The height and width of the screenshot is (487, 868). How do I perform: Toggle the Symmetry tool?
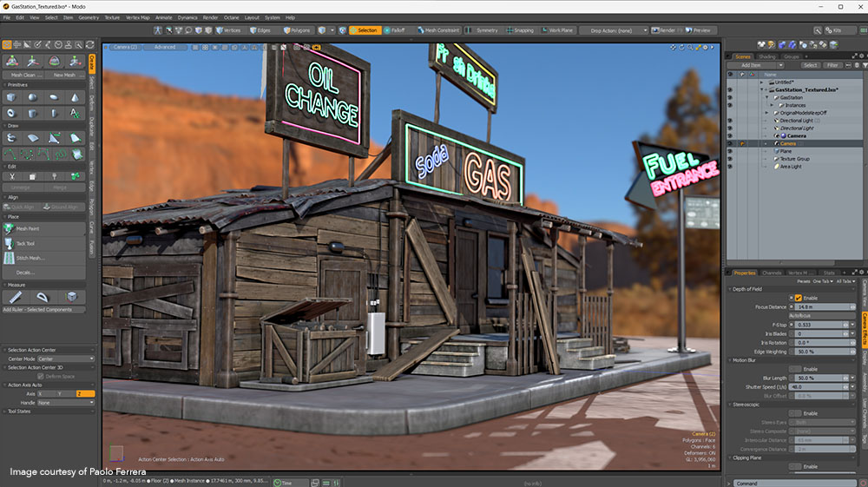pyautogui.click(x=484, y=30)
